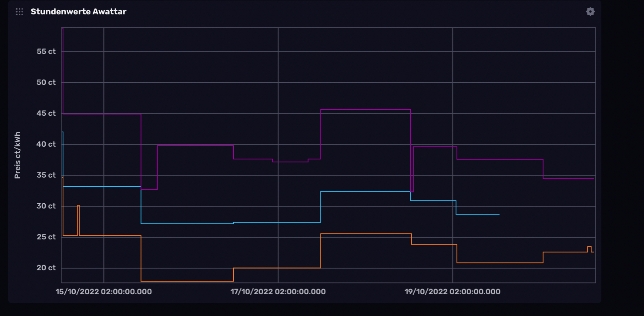The height and width of the screenshot is (316, 644).
Task: Click the 50 ct axis value
Action: coord(47,82)
